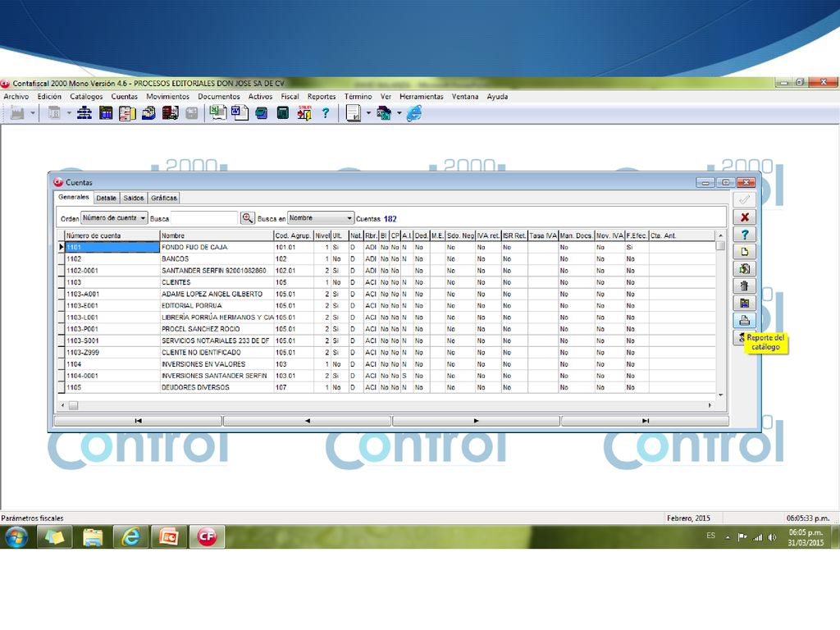Viewport: 840px width, 630px height.
Task: Open the Orden combo box showing Número de cuenta
Action: (114, 218)
